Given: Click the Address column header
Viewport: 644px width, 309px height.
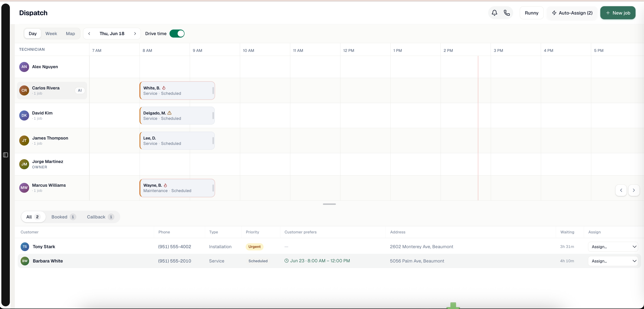Looking at the screenshot, I should coord(398,232).
